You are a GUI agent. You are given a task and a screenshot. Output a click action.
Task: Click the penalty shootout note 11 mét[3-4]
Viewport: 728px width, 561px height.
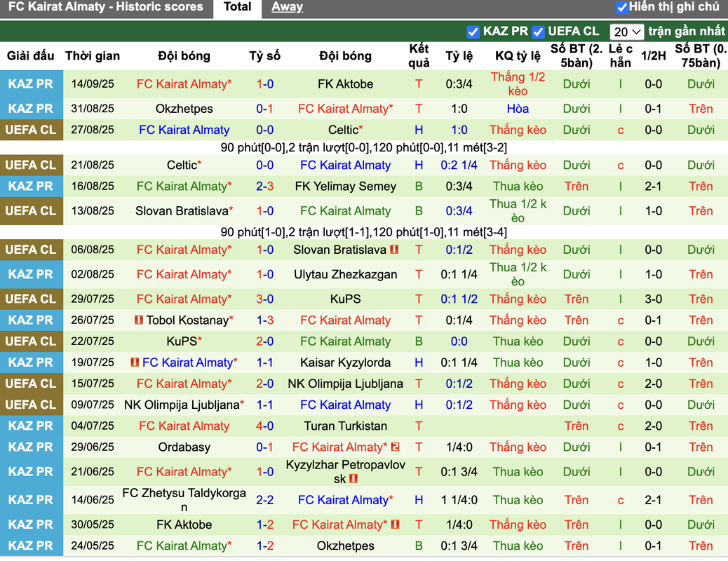click(x=478, y=232)
